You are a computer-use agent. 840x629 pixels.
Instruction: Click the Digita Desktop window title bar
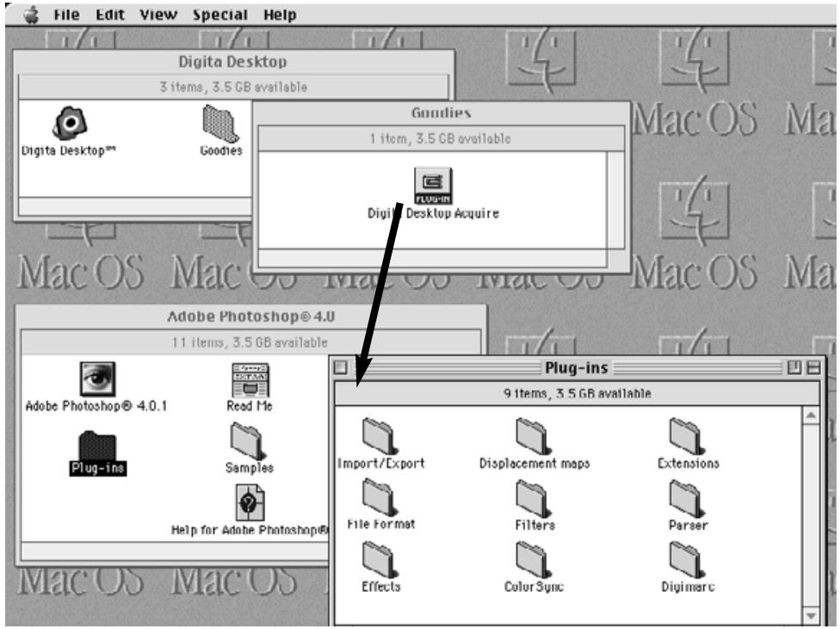click(x=233, y=62)
